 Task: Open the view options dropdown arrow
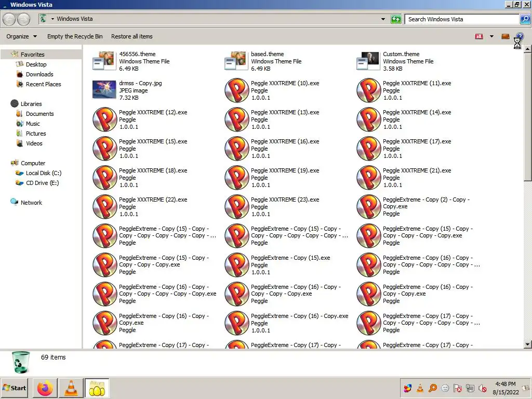pyautogui.click(x=491, y=36)
